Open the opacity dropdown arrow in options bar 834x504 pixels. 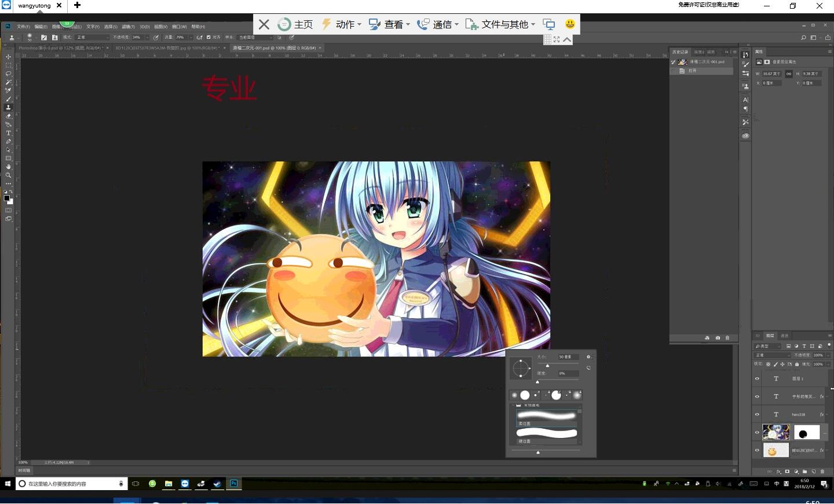click(147, 38)
